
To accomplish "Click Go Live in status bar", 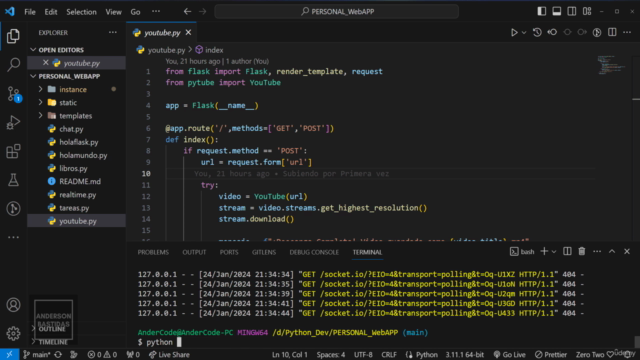I will [509, 355].
